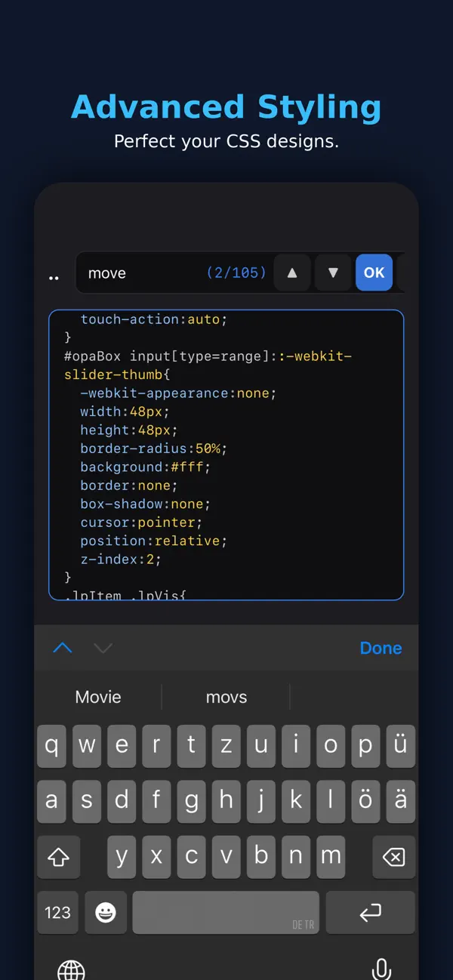The image size is (453, 980).
Task: Tap the two-dot menu icon beside search
Action: tap(54, 277)
